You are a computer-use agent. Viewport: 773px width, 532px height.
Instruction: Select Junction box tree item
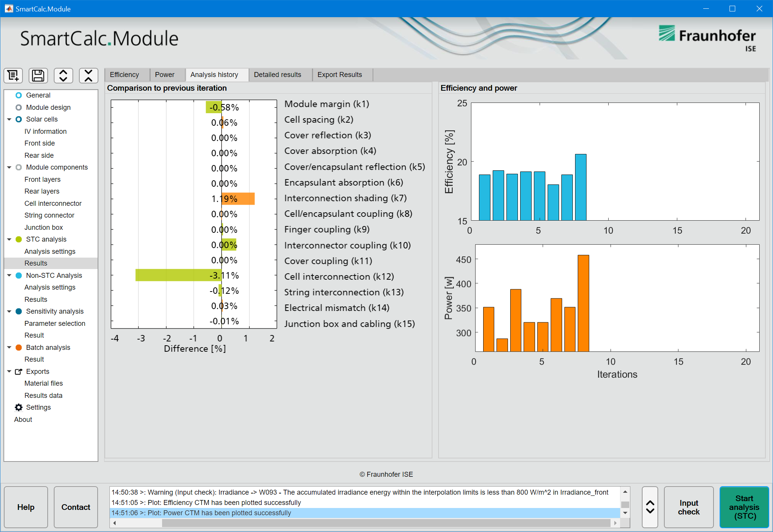[x=43, y=228]
